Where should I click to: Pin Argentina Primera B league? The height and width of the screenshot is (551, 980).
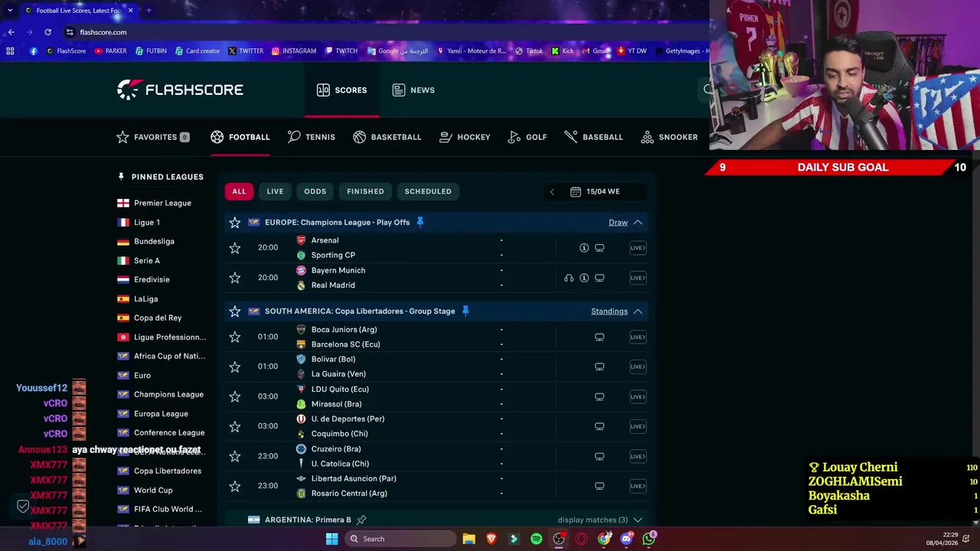(x=361, y=520)
